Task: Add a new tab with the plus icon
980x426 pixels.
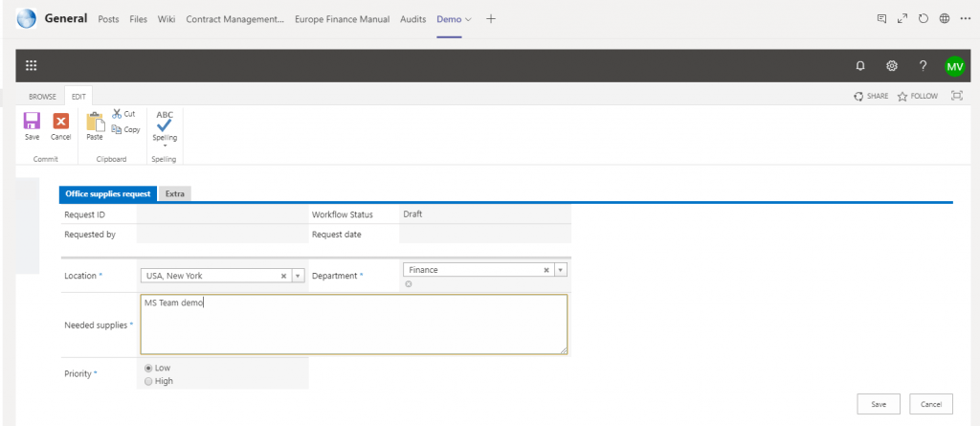Action: [x=491, y=19]
